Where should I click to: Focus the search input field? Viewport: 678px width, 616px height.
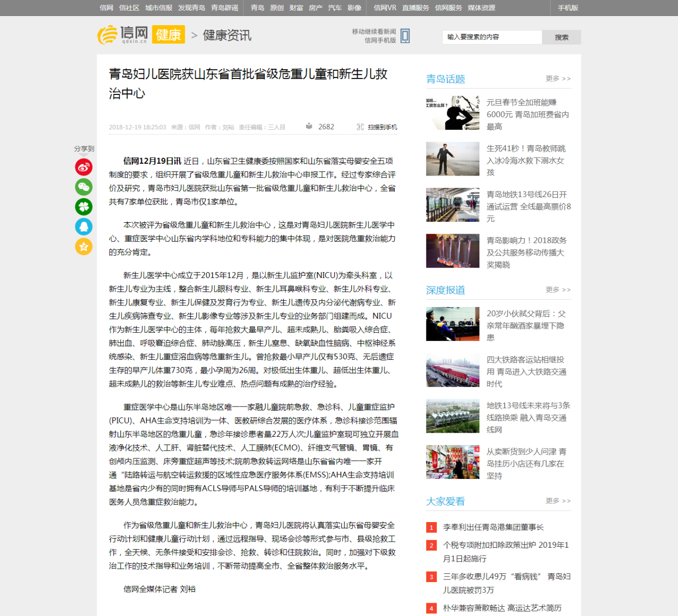492,37
